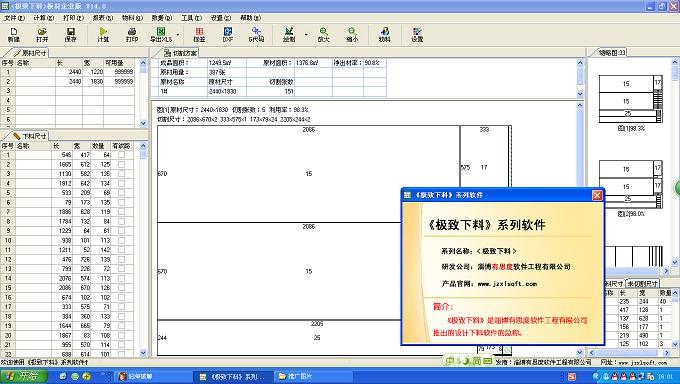
Task: Open the 工具 menu
Action: tap(191, 18)
